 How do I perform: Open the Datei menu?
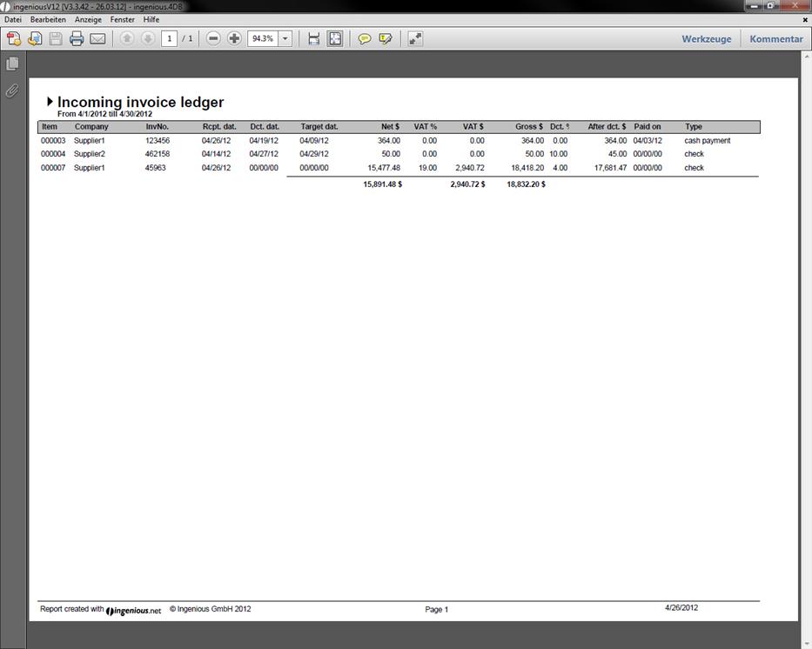[13, 19]
